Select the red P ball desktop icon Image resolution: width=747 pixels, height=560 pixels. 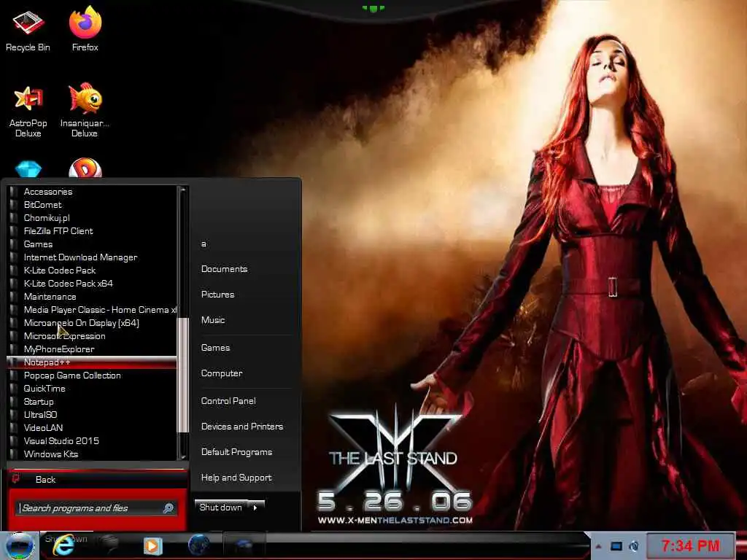tap(85, 168)
